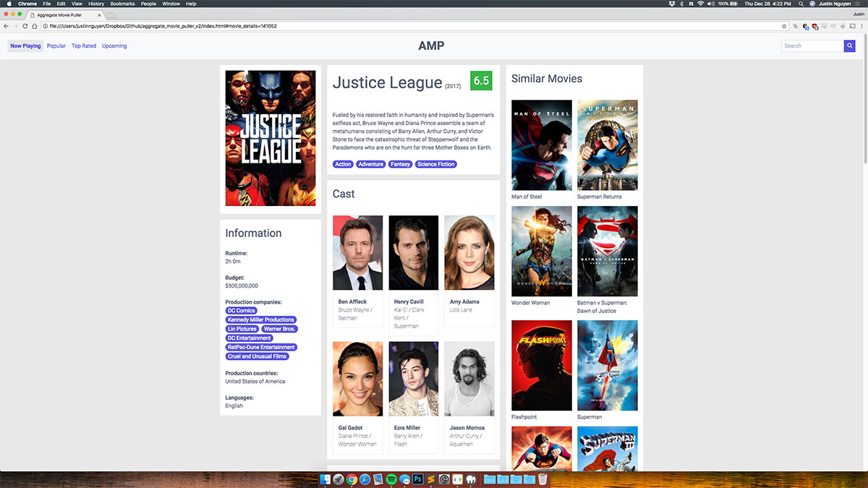Open the browser home page icon
Screen dimensions: 868x488
coord(34,26)
